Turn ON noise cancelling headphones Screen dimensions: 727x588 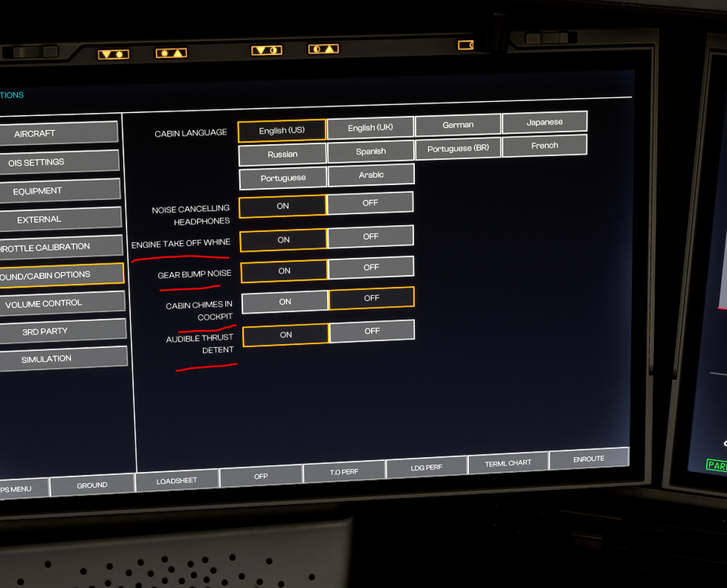click(x=282, y=206)
